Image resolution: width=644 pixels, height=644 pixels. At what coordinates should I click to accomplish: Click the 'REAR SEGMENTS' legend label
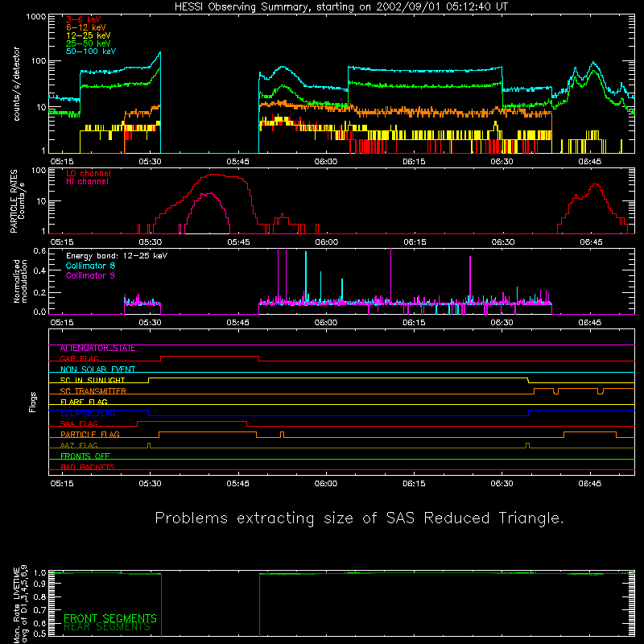click(107, 627)
